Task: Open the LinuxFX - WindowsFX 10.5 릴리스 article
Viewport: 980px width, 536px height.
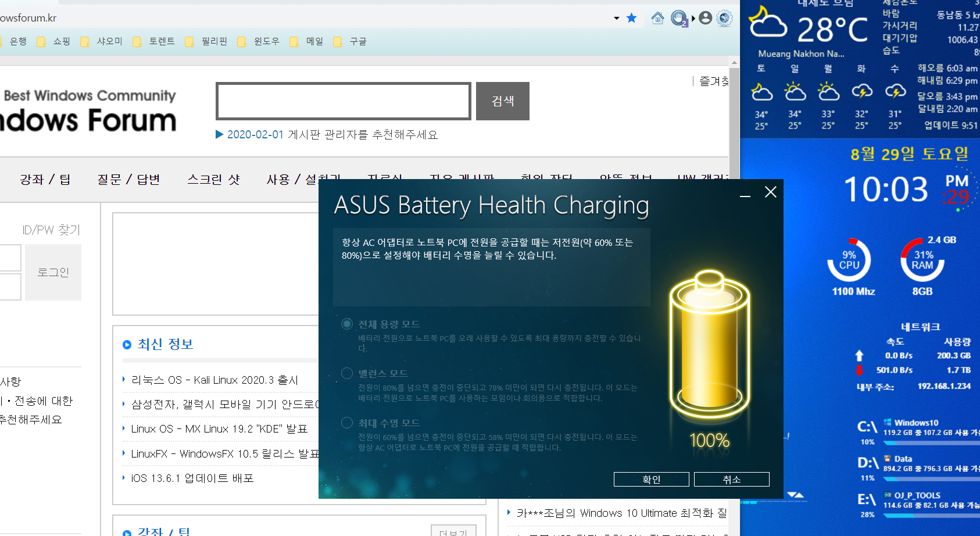Action: (224, 453)
